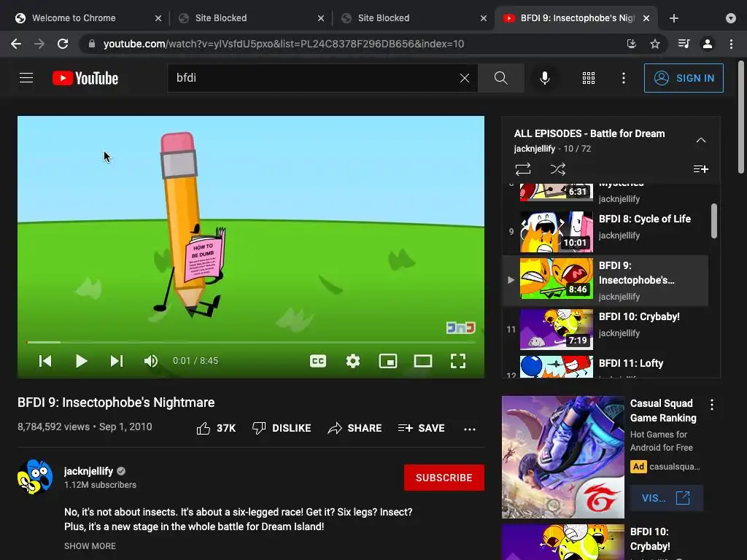Save playlist with the add-to-library icon
Screen dimensions: 747x560
[701, 169]
